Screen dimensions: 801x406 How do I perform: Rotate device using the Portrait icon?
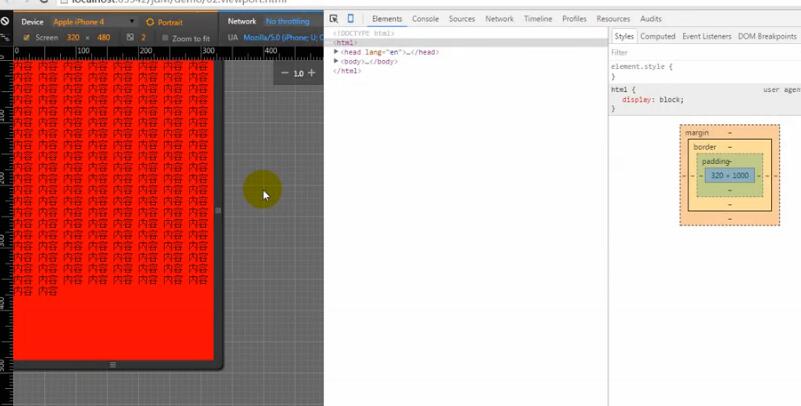pos(150,22)
